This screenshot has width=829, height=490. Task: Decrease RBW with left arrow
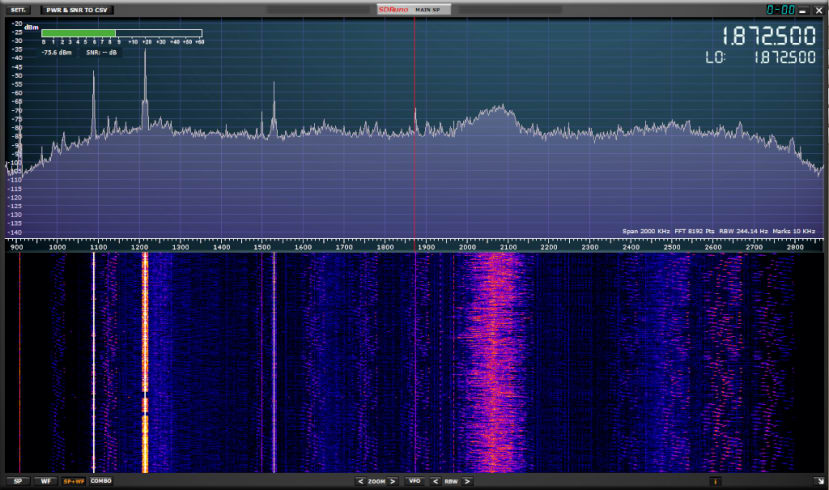pos(435,482)
